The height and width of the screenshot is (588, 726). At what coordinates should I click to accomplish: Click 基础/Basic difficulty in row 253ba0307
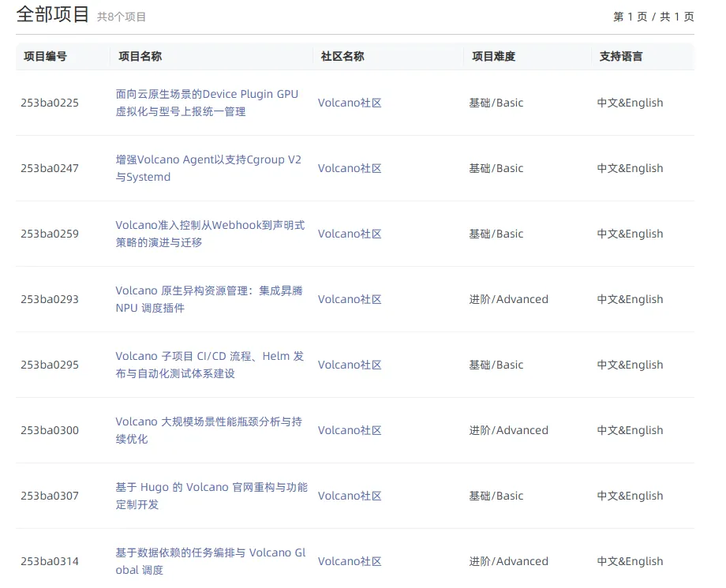[496, 496]
